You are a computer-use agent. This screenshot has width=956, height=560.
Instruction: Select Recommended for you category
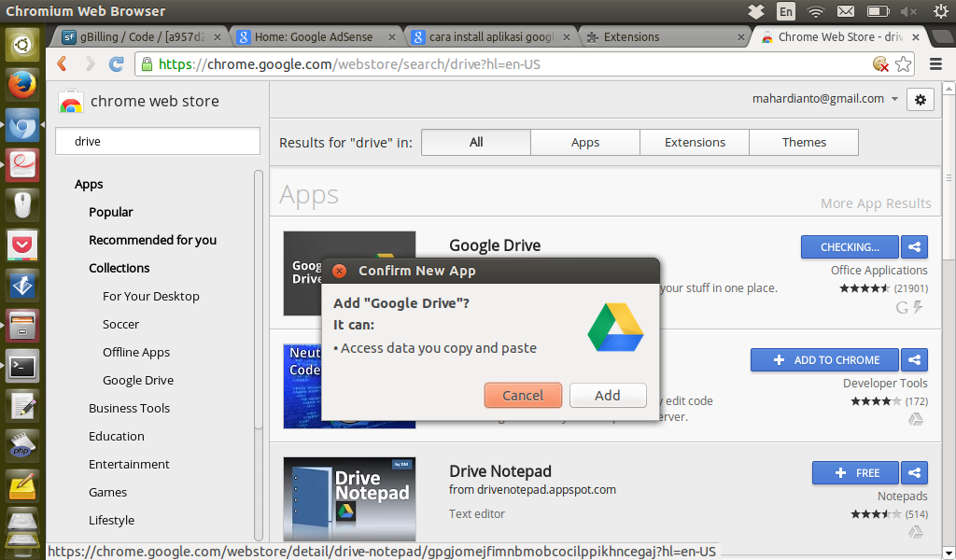pos(152,240)
